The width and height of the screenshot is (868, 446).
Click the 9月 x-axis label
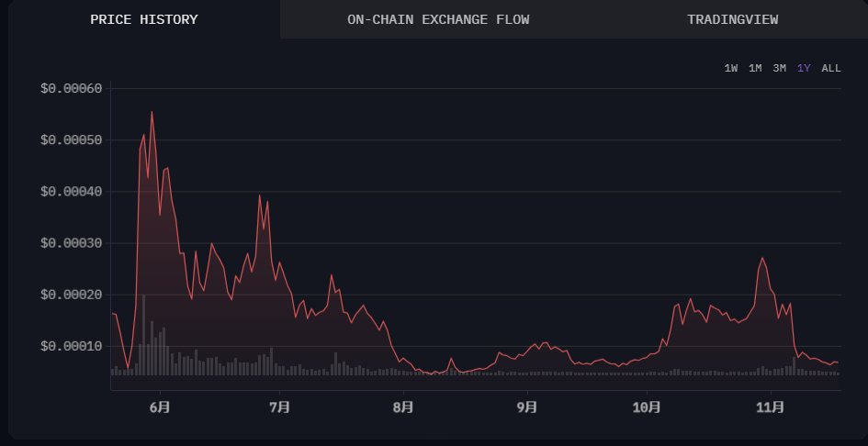(x=527, y=406)
